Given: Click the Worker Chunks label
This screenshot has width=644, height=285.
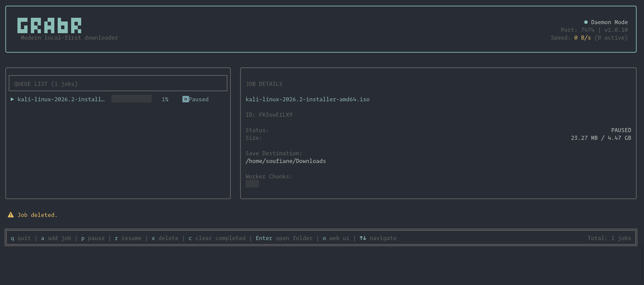Looking at the screenshot, I should point(269,176).
